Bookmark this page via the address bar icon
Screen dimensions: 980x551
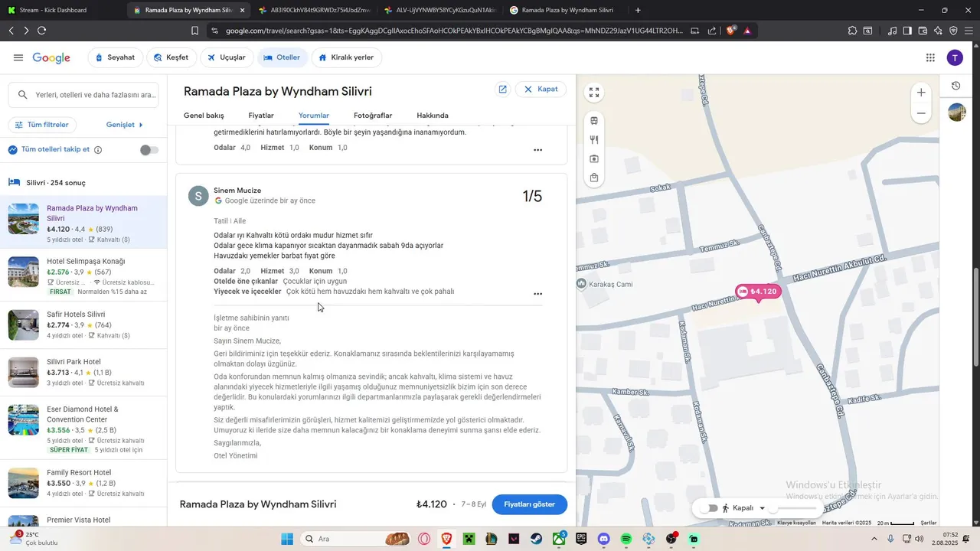point(194,31)
